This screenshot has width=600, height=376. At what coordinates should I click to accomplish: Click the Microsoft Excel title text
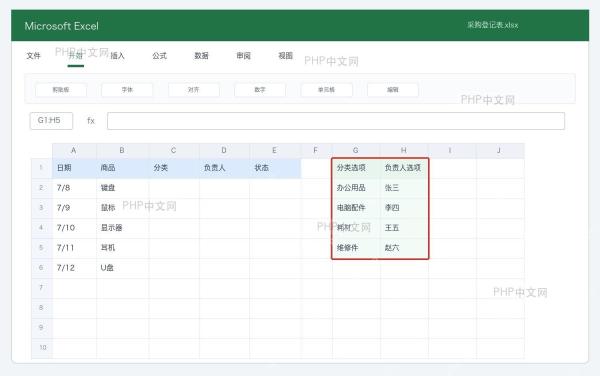click(62, 26)
